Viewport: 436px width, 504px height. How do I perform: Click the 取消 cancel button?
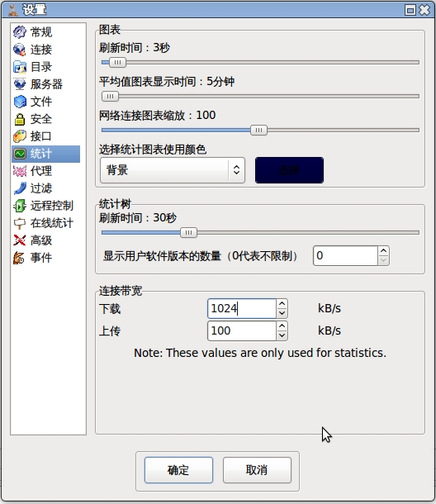tap(257, 470)
